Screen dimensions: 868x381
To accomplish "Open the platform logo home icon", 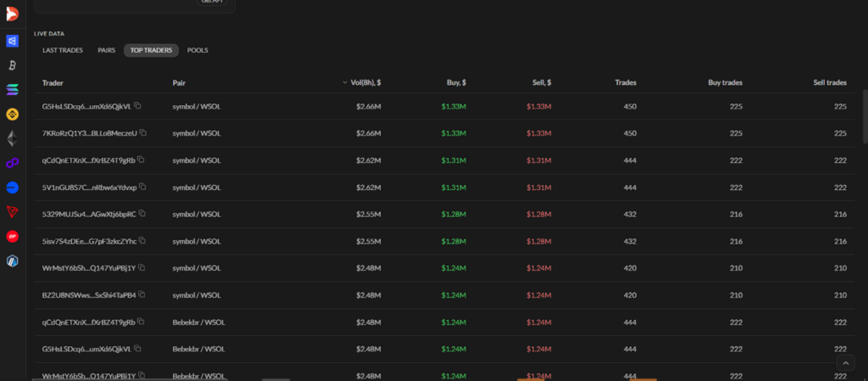I will (12, 14).
